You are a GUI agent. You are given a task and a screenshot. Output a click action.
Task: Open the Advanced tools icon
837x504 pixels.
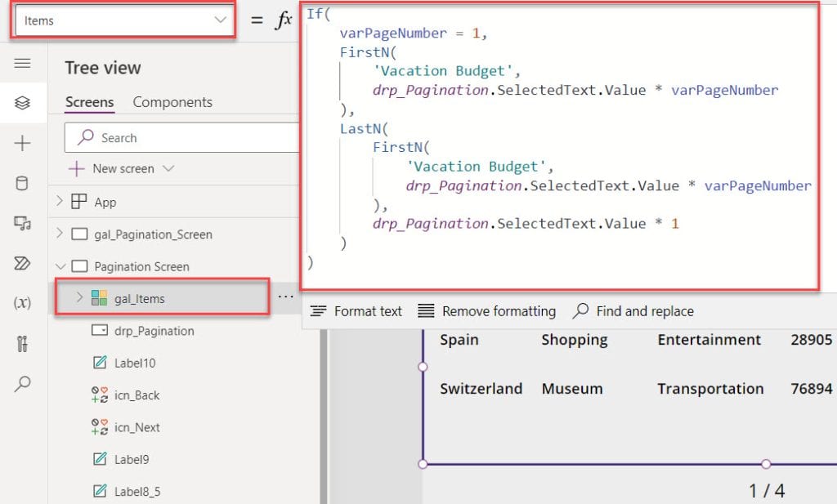(22, 343)
